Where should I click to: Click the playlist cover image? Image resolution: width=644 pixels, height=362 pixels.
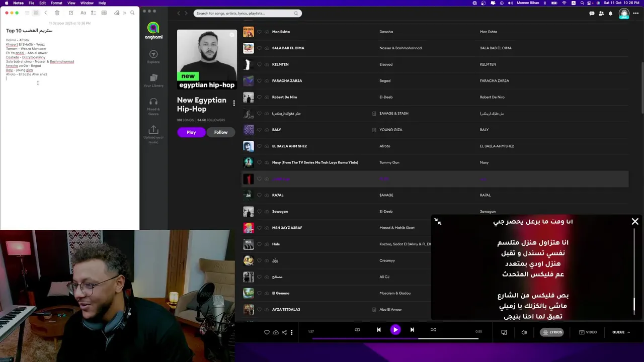[x=207, y=60]
